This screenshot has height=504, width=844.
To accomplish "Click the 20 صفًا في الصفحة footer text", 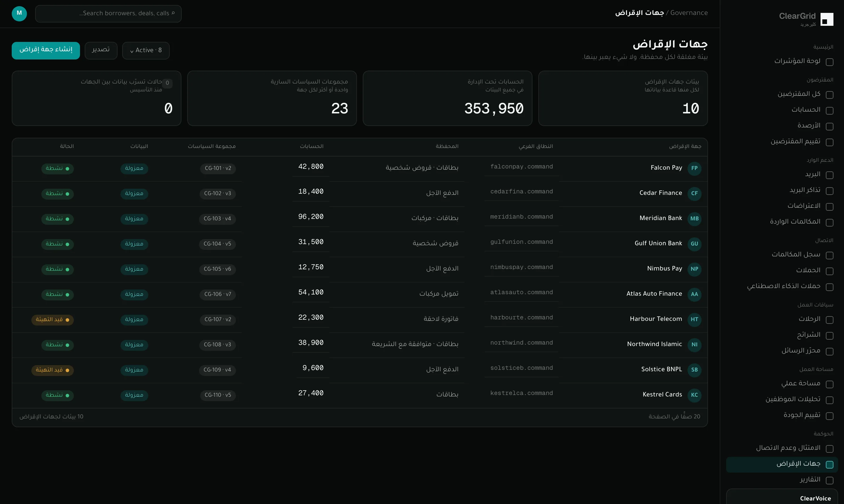I will click(674, 416).
